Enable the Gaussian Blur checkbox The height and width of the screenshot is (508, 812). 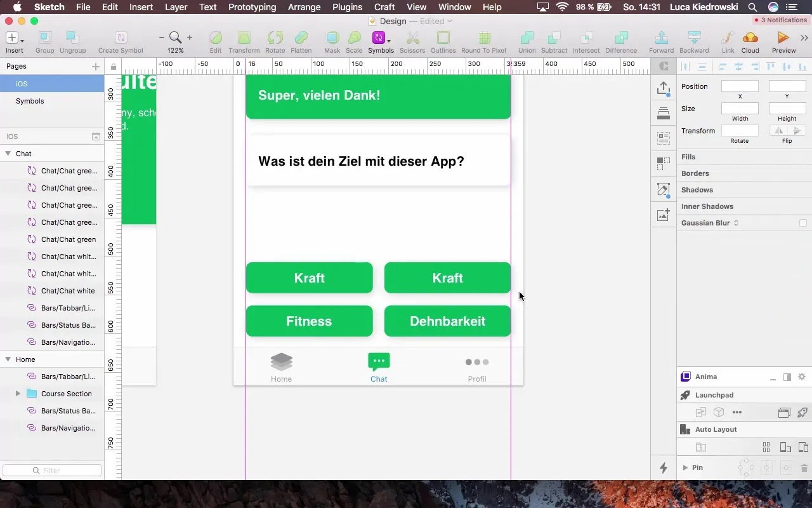pos(803,223)
